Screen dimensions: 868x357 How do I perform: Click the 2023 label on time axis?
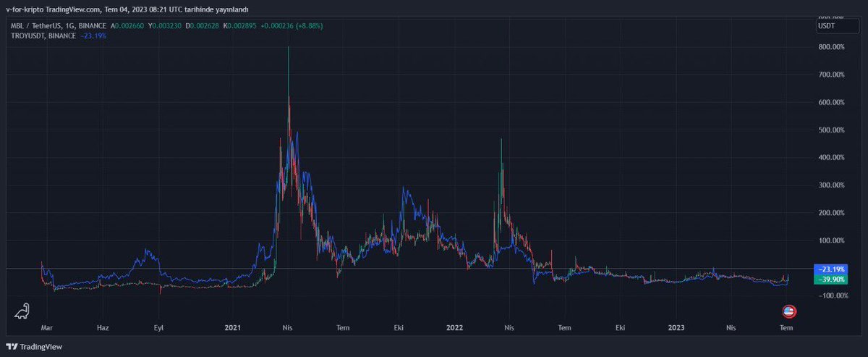(x=676, y=327)
